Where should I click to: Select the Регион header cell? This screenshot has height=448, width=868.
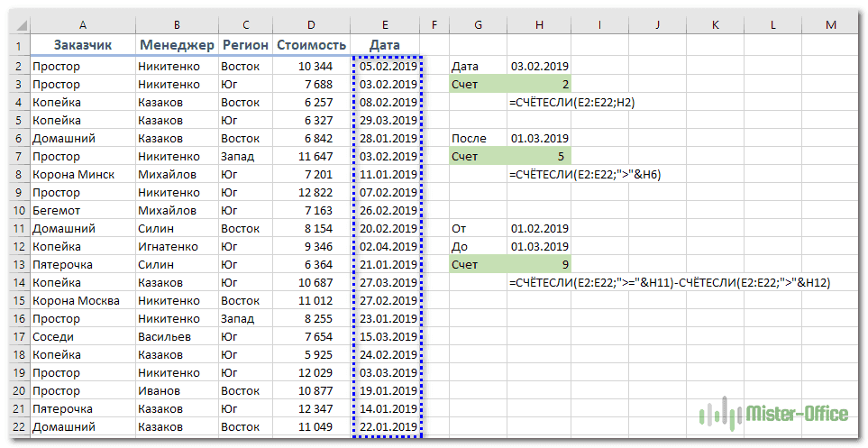244,45
